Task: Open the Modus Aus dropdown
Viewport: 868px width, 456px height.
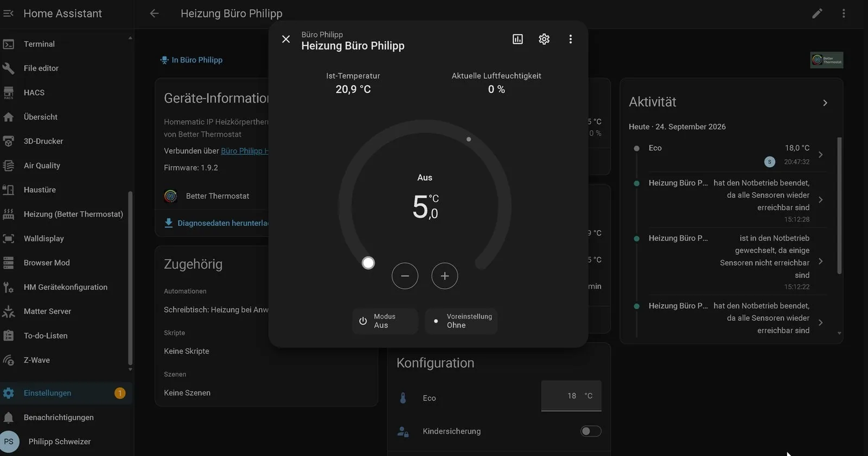Action: click(385, 321)
